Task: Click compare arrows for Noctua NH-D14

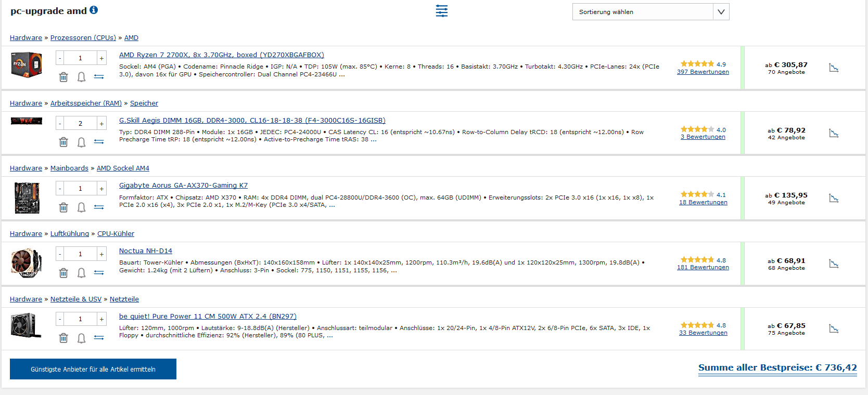Action: point(99,273)
